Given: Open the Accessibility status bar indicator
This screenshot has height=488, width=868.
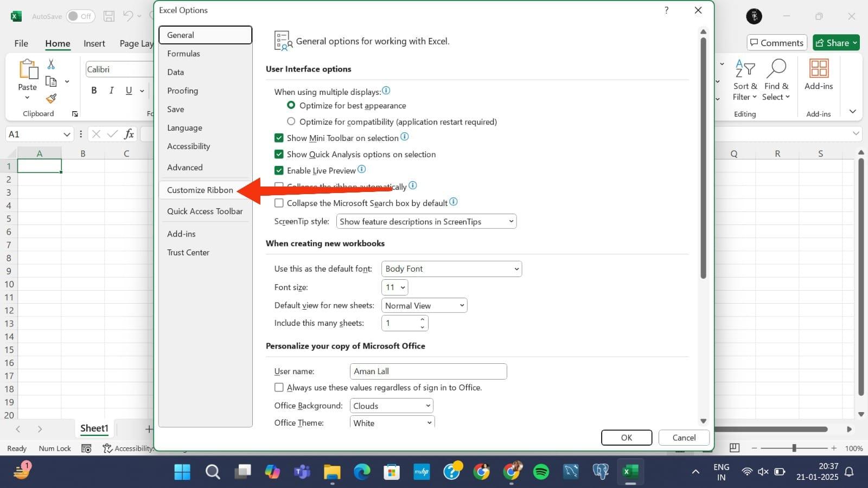Looking at the screenshot, I should 128,448.
